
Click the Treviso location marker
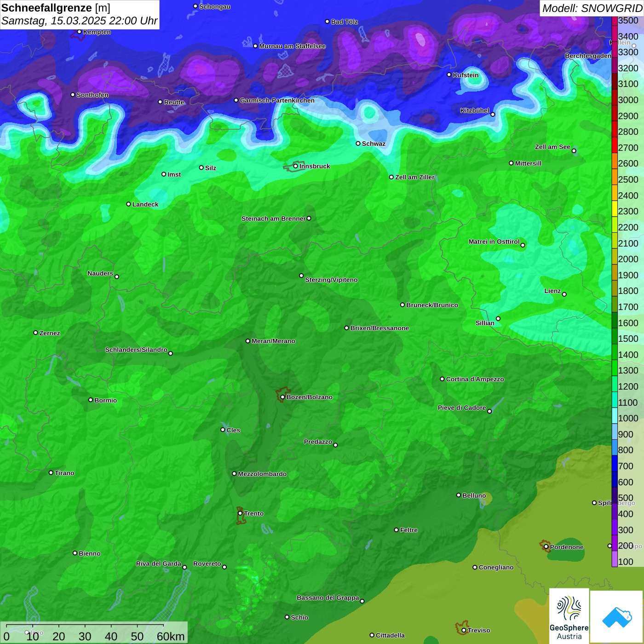(x=464, y=630)
